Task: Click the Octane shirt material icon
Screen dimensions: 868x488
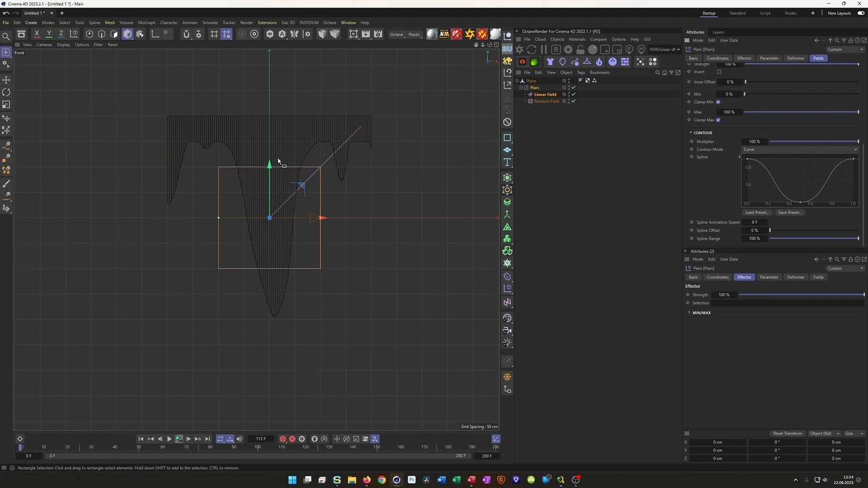Action: [x=550, y=62]
